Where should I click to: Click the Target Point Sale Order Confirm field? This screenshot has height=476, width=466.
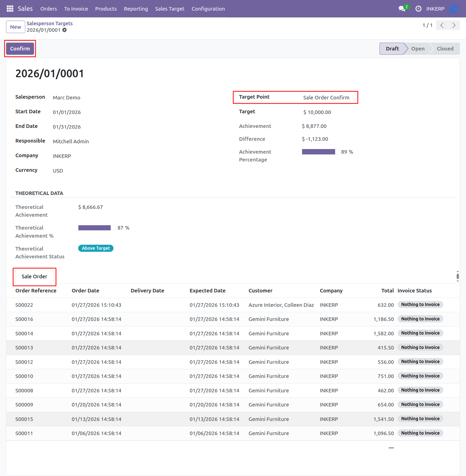tap(326, 98)
